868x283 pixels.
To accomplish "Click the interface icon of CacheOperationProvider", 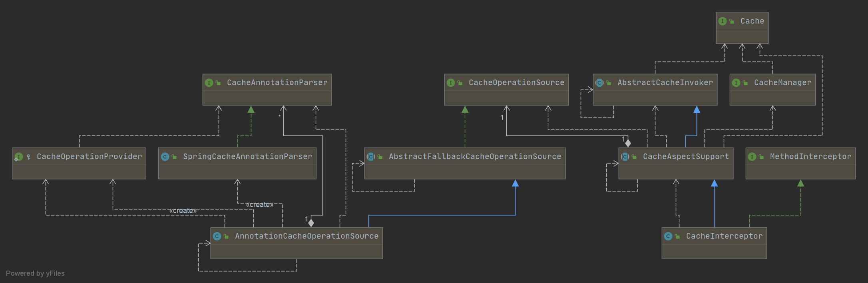I will tap(18, 157).
